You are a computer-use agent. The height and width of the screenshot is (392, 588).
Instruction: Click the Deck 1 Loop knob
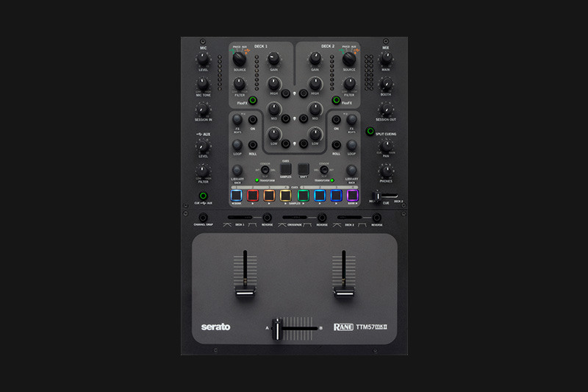pyautogui.click(x=237, y=145)
